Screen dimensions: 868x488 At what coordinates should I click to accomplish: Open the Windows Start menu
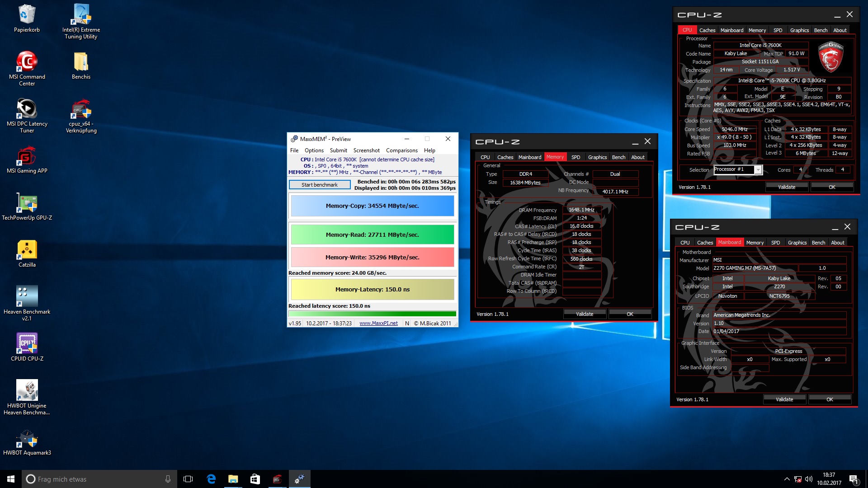pyautogui.click(x=11, y=479)
